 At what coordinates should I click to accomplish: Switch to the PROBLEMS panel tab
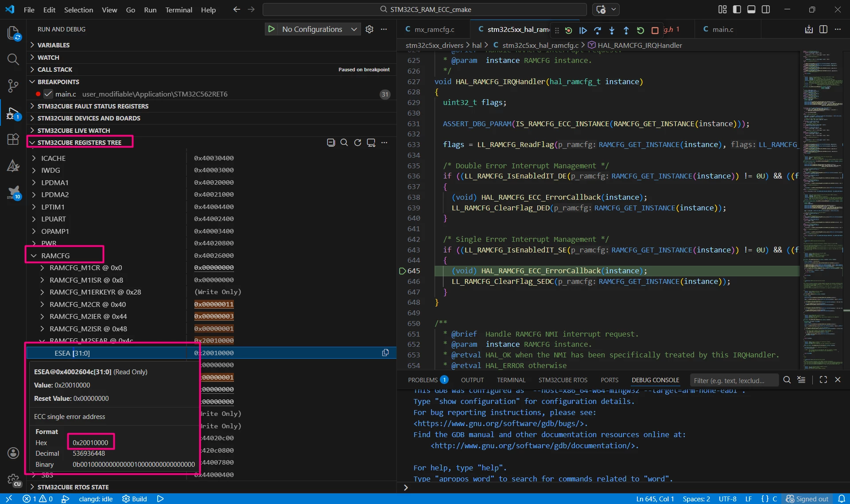click(428, 380)
